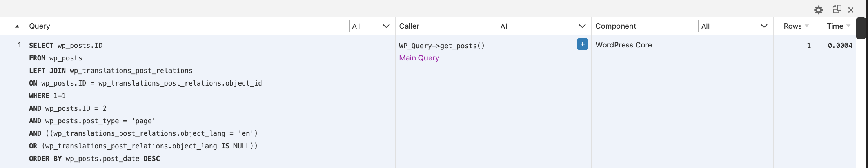Image resolution: width=868 pixels, height=168 pixels.
Task: Open the Caller filter dropdown
Action: click(543, 26)
